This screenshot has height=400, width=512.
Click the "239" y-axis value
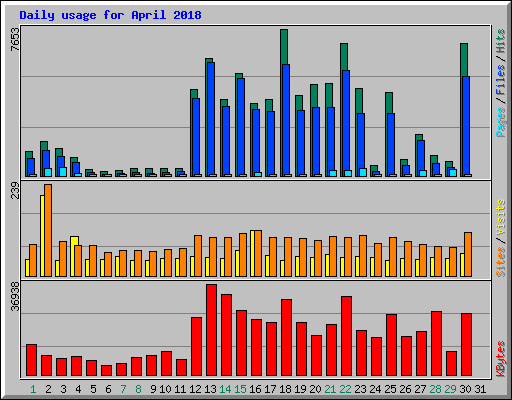15,190
